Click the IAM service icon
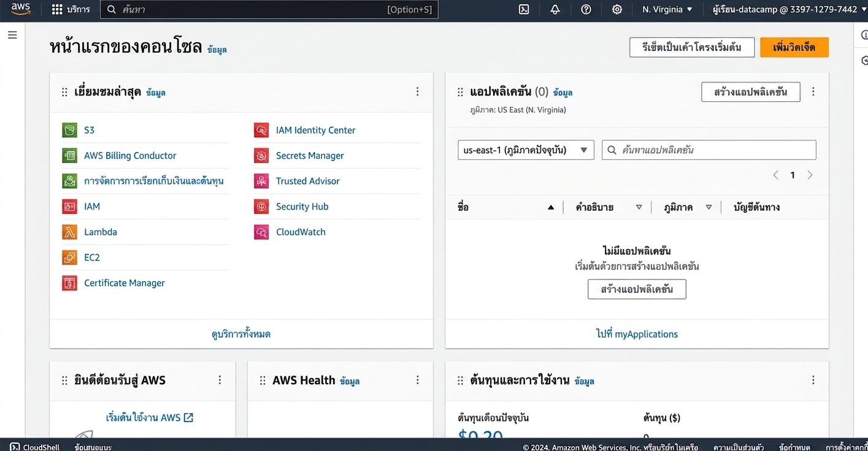 click(69, 207)
